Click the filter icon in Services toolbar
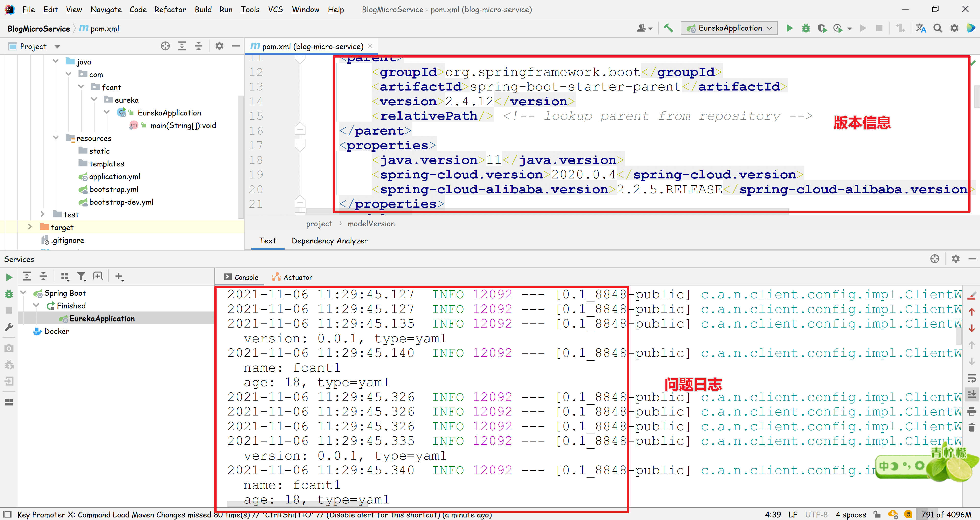Viewport: 980px width, 520px height. [81, 276]
